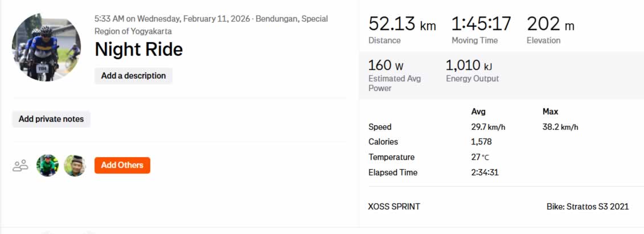The image size is (644, 234).
Task: Click the rider profile photo
Action: 47,48
